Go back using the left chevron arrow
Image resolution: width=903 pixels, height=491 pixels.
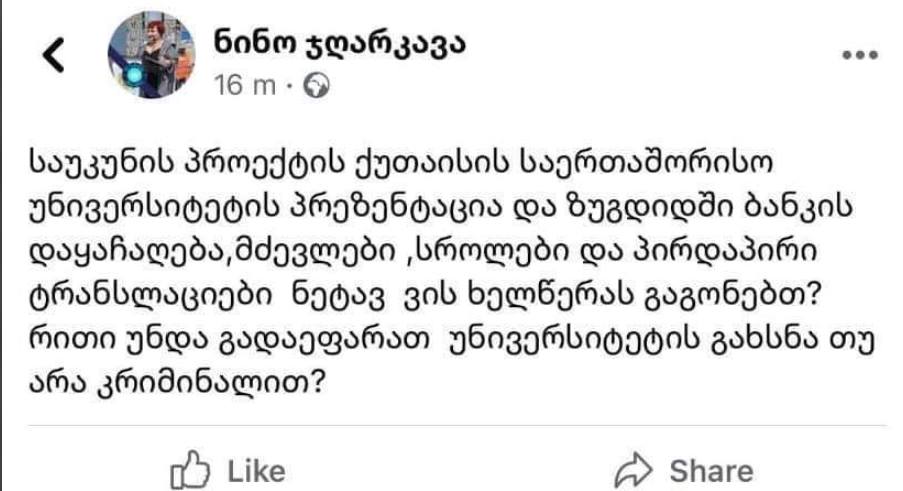56,58
